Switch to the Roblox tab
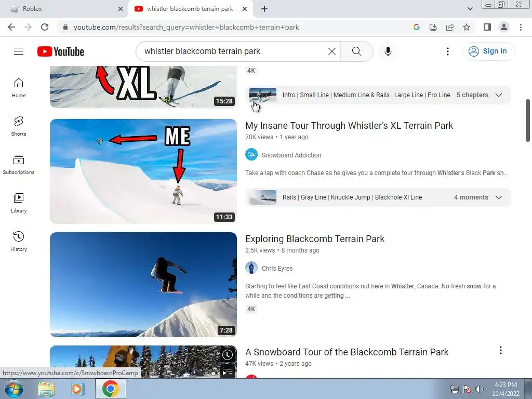Viewport: 532px width, 399px height. click(x=64, y=9)
